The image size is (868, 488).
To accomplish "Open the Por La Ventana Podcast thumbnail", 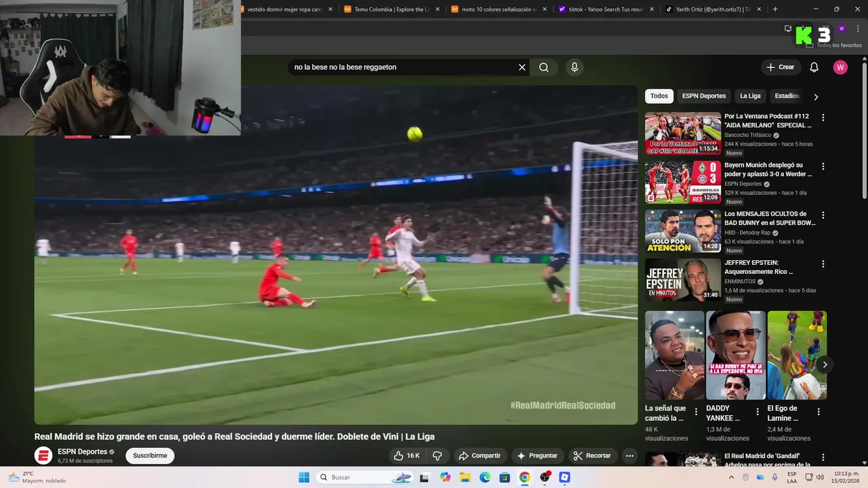I will pyautogui.click(x=683, y=134).
